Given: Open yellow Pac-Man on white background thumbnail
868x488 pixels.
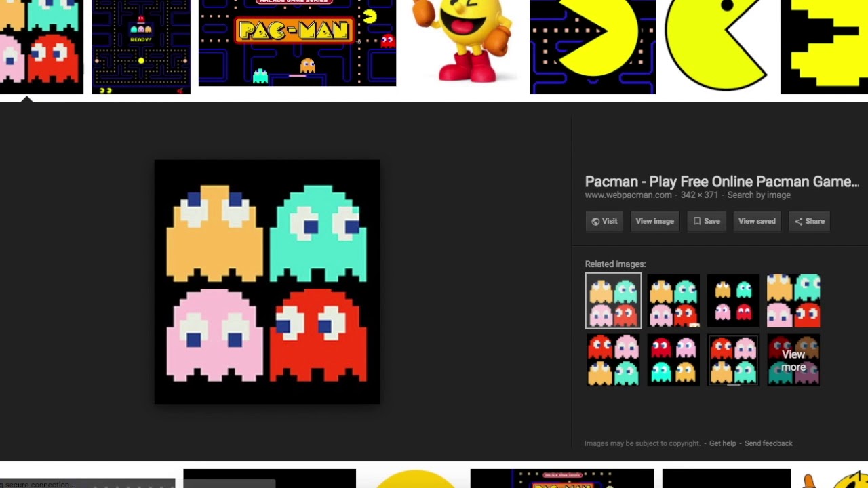Looking at the screenshot, I should [718, 47].
